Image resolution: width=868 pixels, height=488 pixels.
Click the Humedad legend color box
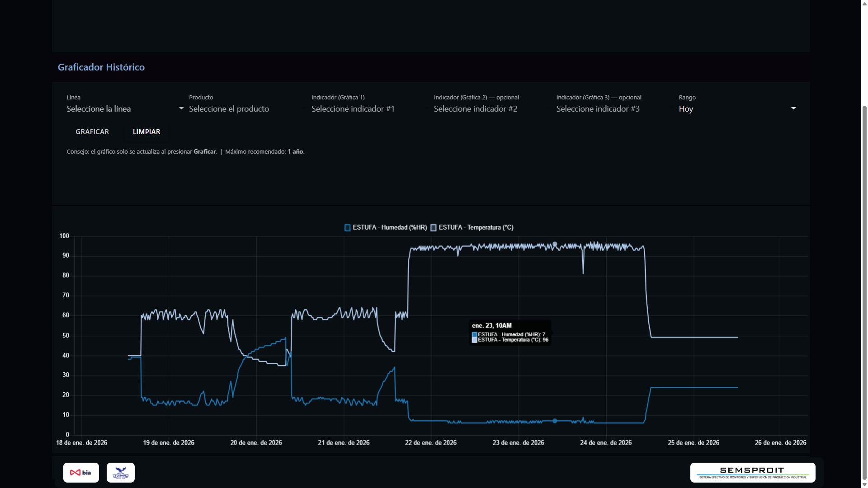point(347,228)
